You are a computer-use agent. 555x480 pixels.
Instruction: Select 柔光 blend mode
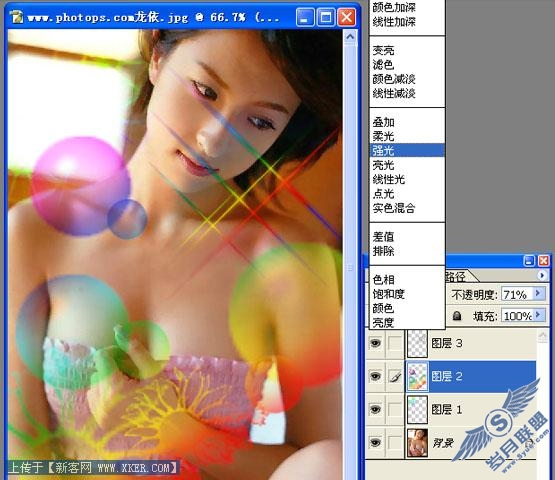tap(383, 136)
